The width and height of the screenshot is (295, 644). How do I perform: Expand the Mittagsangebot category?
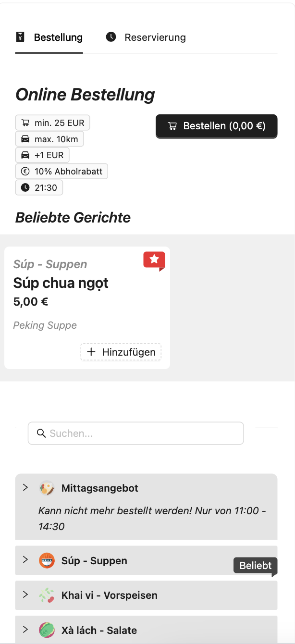tap(25, 487)
